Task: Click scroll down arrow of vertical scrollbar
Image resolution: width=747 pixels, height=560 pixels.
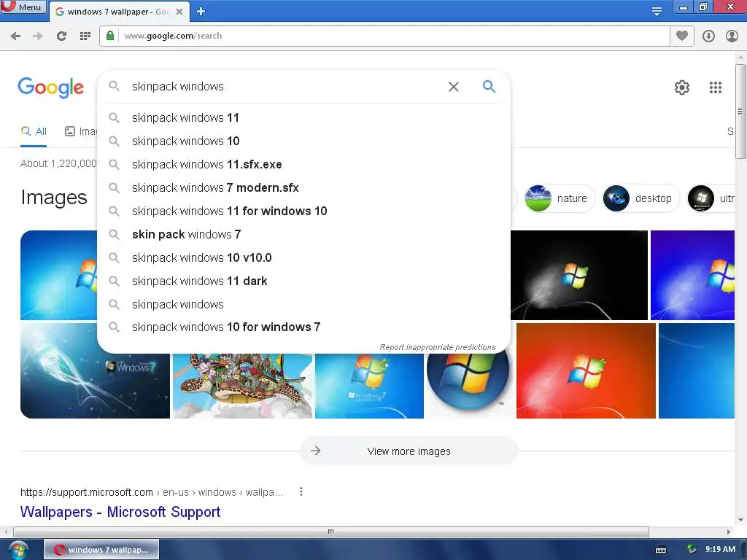Action: pos(740,520)
